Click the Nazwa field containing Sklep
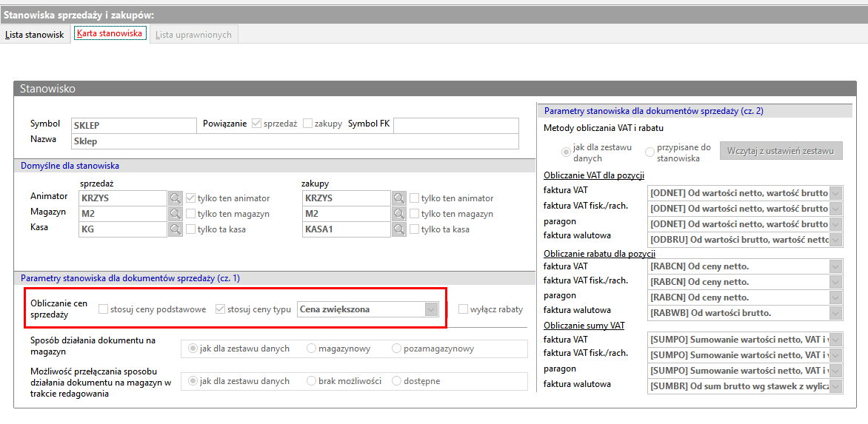 (295, 141)
